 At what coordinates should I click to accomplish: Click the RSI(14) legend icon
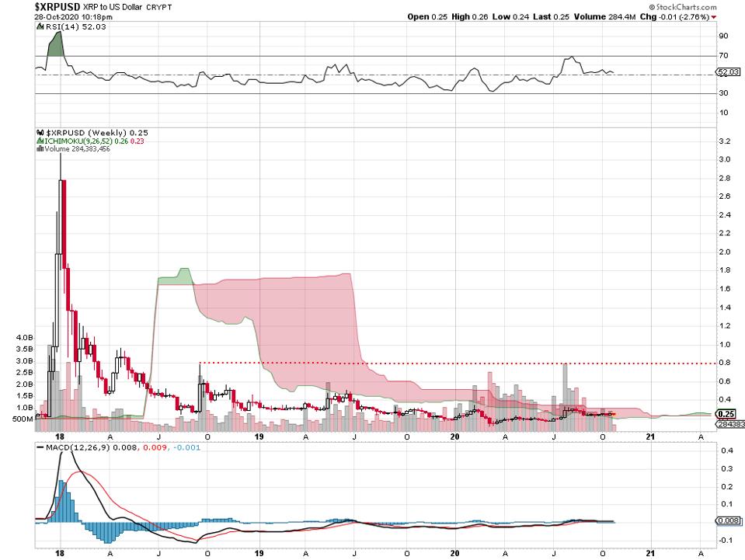(40, 26)
